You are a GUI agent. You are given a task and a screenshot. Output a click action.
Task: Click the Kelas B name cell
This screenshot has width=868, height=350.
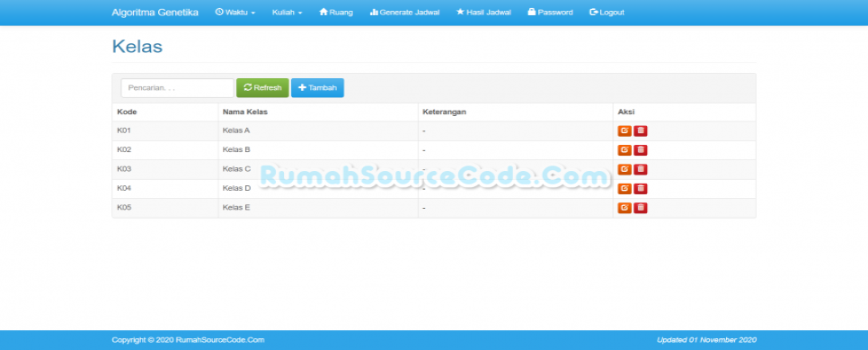[x=318, y=149]
